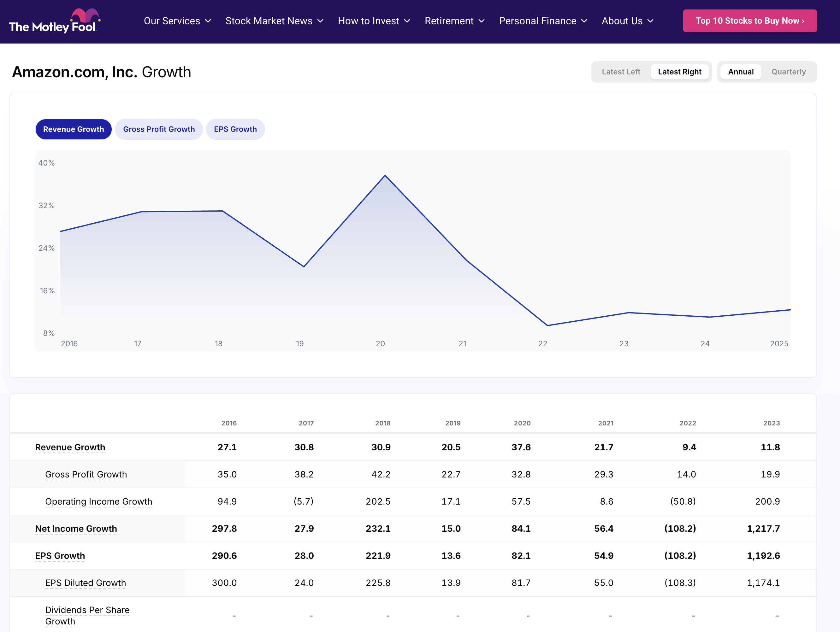Open the Dividends Per Share Growth link
The height and width of the screenshot is (632, 840).
pyautogui.click(x=87, y=610)
